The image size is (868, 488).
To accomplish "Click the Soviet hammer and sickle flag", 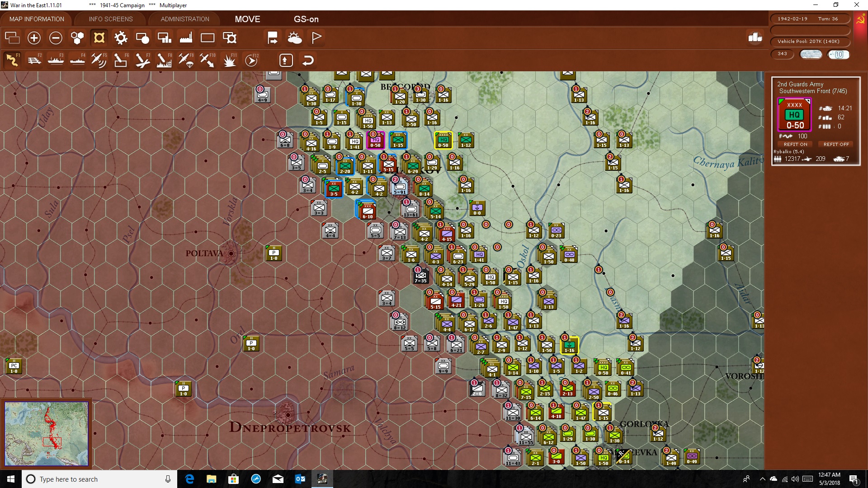I will click(860, 19).
